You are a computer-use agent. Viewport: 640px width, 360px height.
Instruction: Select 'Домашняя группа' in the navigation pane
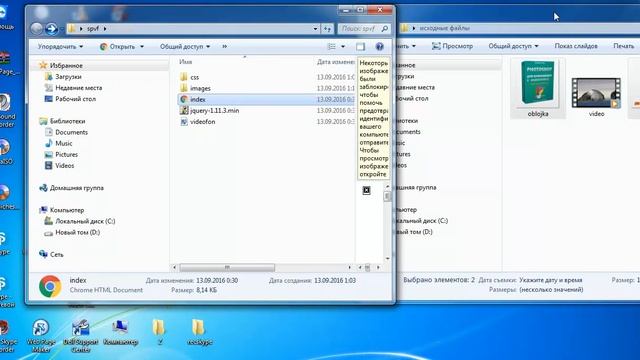(x=77, y=188)
